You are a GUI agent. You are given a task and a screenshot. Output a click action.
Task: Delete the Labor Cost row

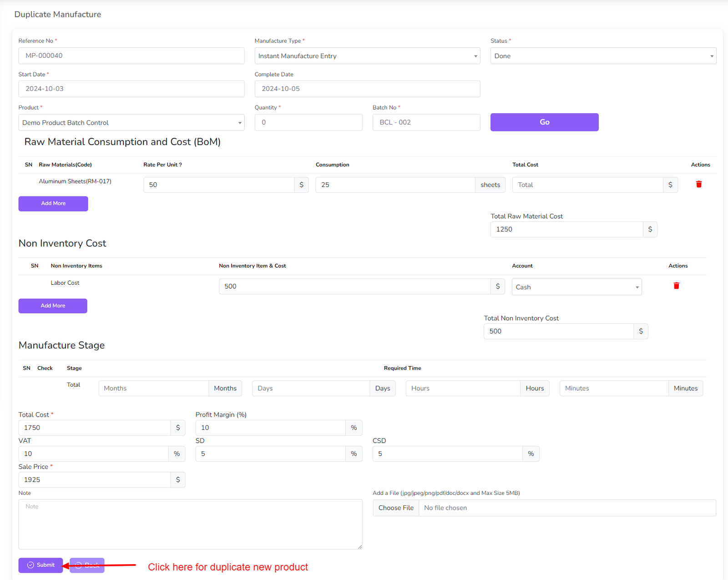[676, 286]
